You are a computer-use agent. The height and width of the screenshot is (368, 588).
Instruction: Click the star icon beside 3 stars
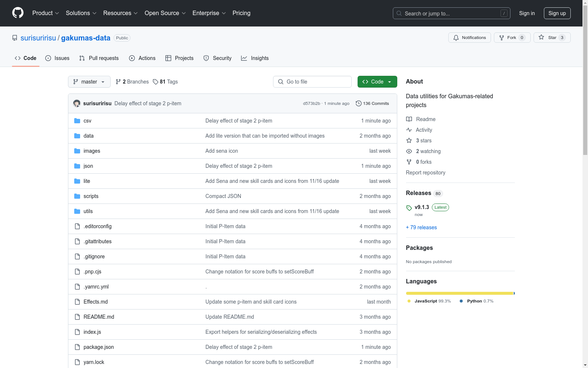point(409,141)
